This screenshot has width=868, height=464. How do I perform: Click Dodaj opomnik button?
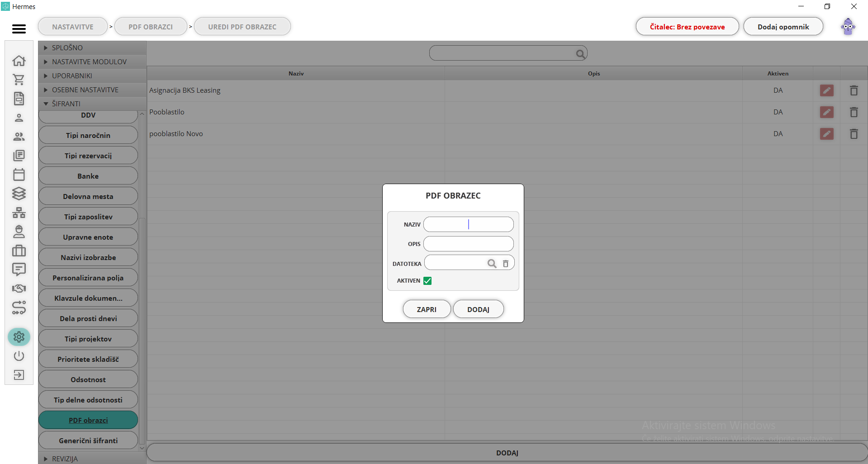point(783,27)
